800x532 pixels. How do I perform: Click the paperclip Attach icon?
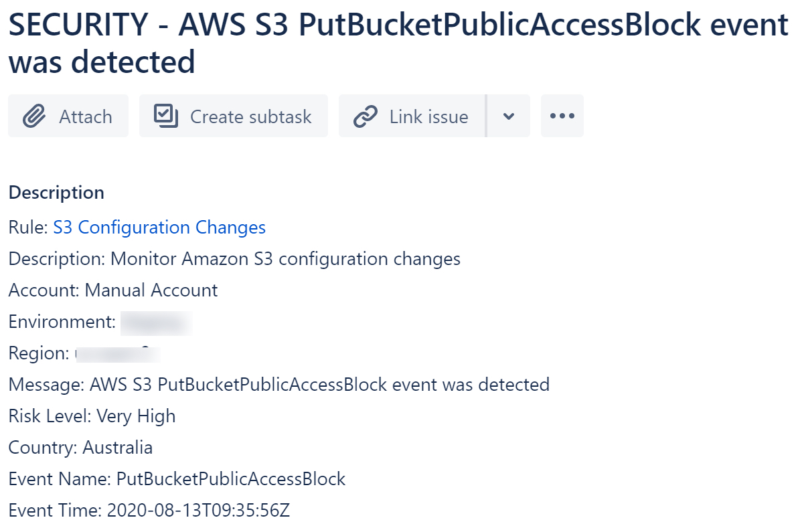click(x=32, y=116)
